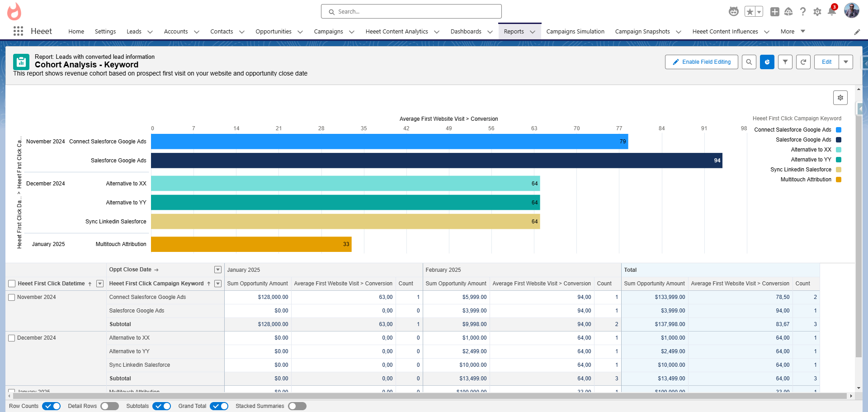
Task: Open the Oppt Close Date column menu
Action: [218, 270]
